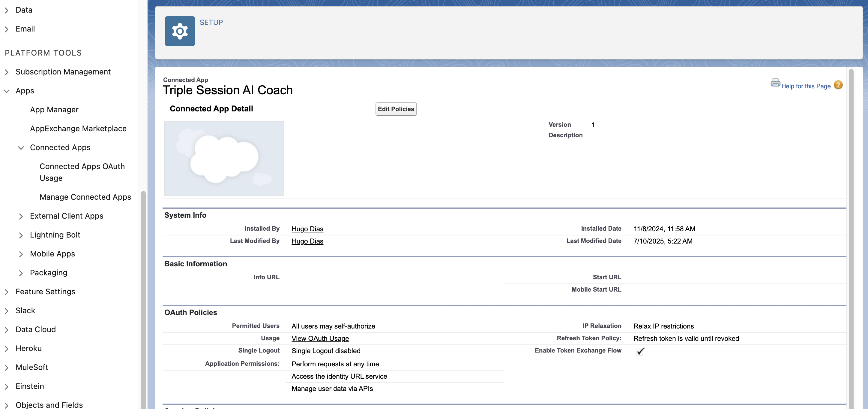This screenshot has height=409, width=868.
Task: Click 'Relax IP restrictions' value
Action: pyautogui.click(x=663, y=326)
